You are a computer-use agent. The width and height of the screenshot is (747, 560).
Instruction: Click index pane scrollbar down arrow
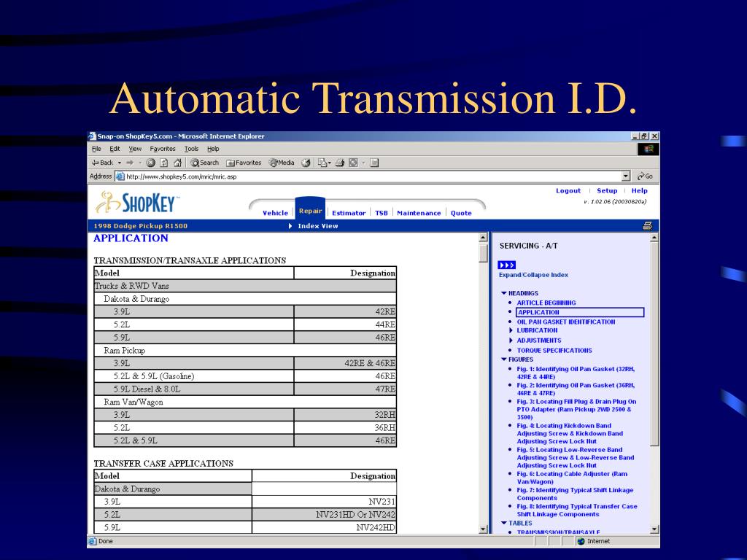(x=654, y=529)
